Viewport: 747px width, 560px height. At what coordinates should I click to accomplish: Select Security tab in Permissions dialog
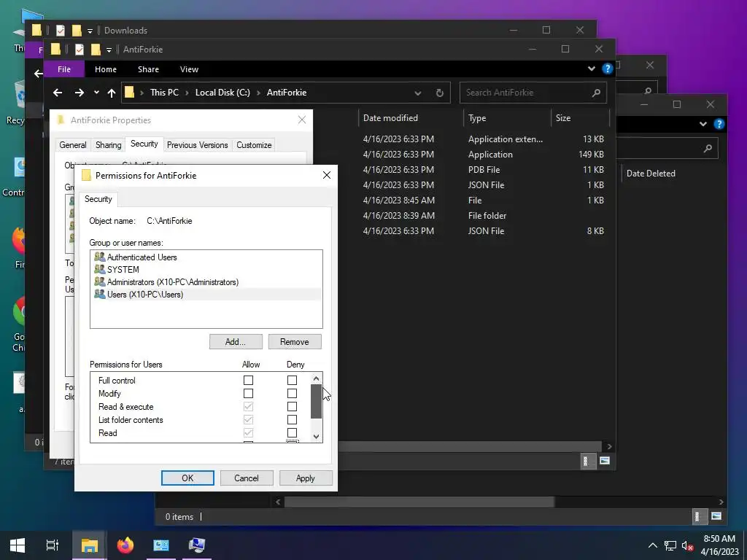(x=98, y=199)
